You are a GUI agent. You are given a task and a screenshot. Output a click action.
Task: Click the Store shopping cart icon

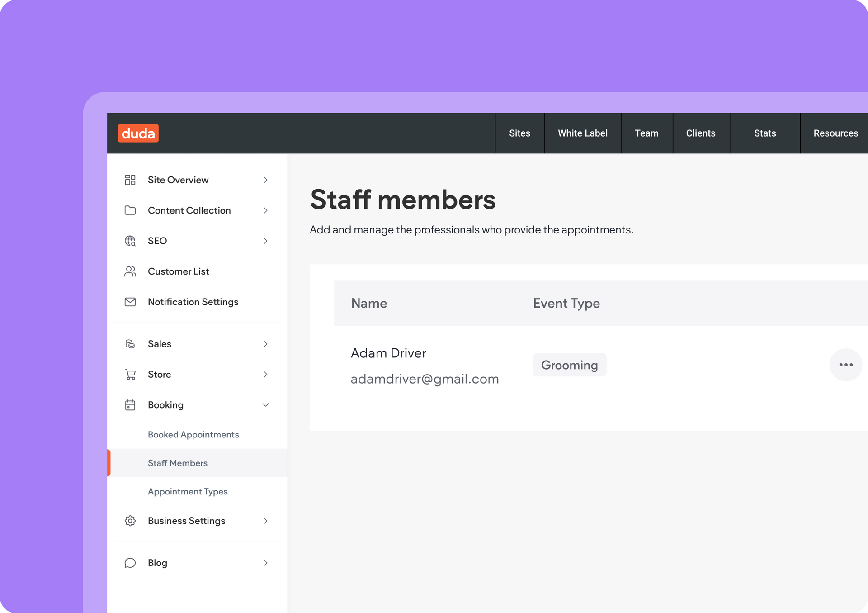(130, 375)
